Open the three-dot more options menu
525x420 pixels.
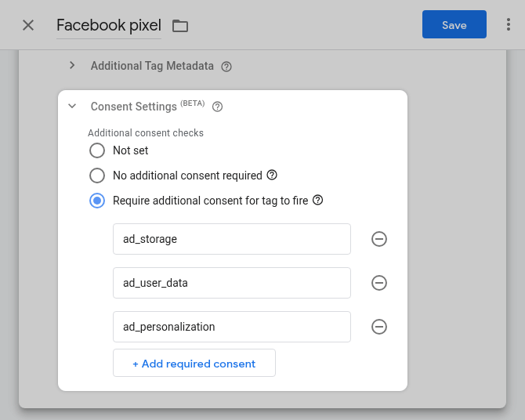(x=509, y=24)
